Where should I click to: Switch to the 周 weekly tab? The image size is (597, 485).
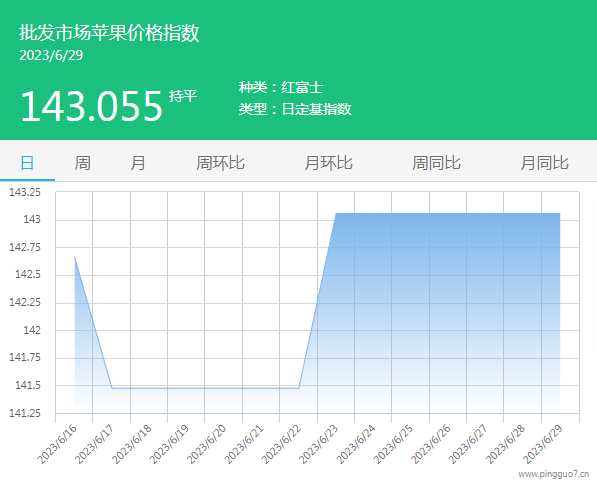coord(82,163)
